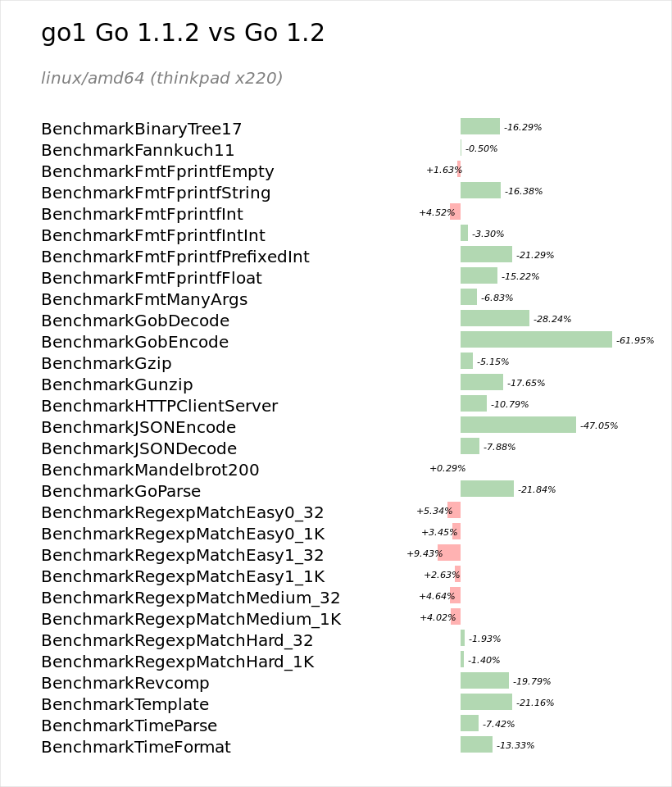Image resolution: width=672 pixels, height=787 pixels.
Task: Select the BenchmarkMandelbrot200 label
Action: [x=150, y=471]
